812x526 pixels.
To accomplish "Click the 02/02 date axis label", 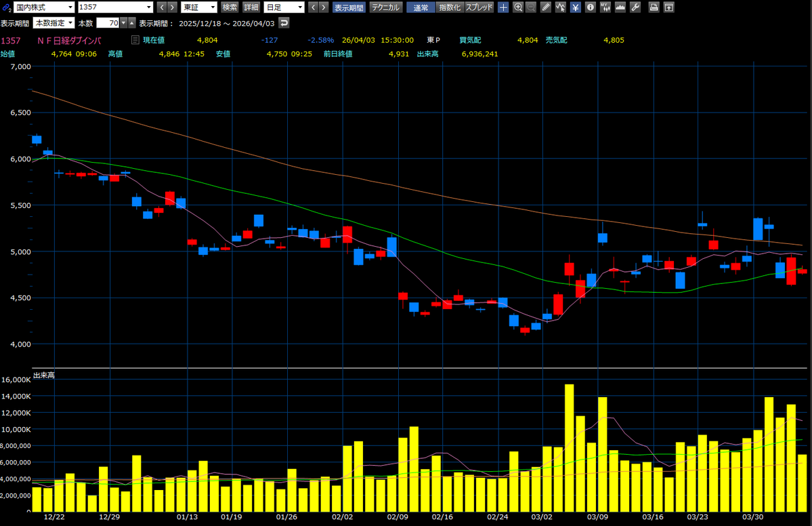I will (342, 517).
